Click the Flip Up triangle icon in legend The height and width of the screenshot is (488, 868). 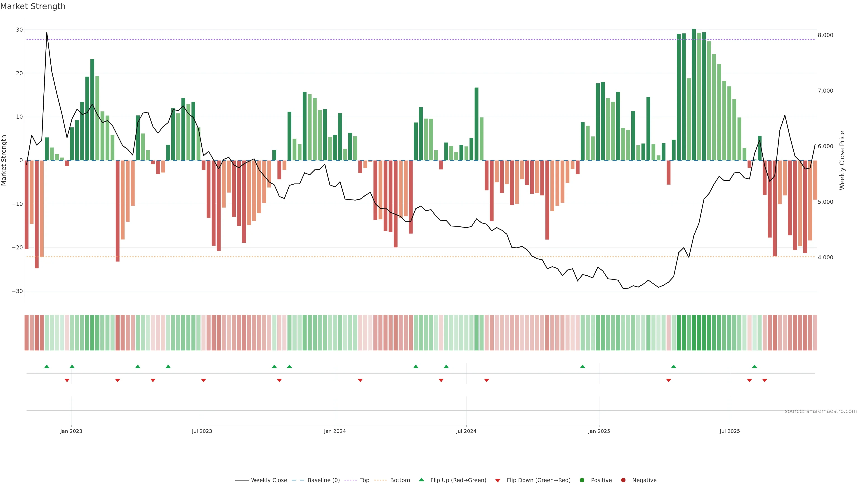[x=421, y=480]
